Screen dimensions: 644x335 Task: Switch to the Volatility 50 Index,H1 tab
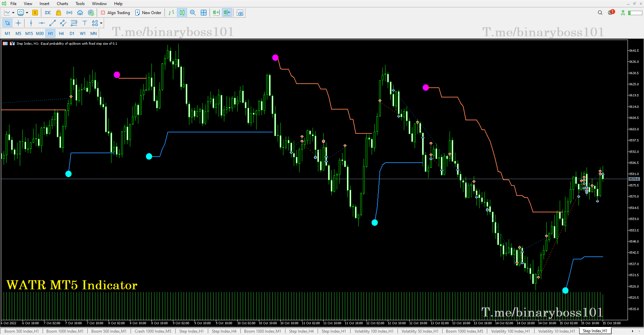click(x=419, y=331)
